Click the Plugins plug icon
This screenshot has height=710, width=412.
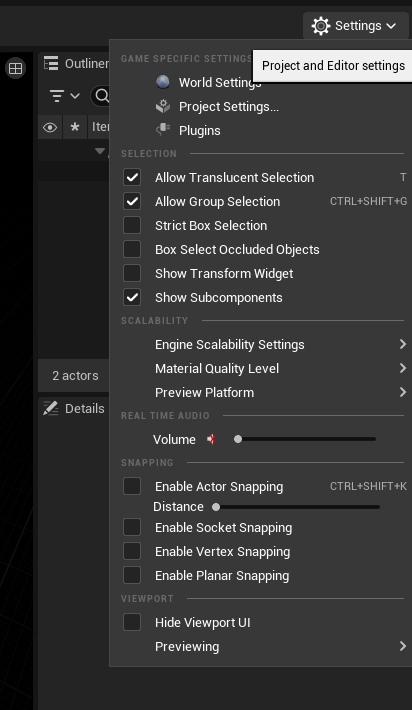pos(163,130)
